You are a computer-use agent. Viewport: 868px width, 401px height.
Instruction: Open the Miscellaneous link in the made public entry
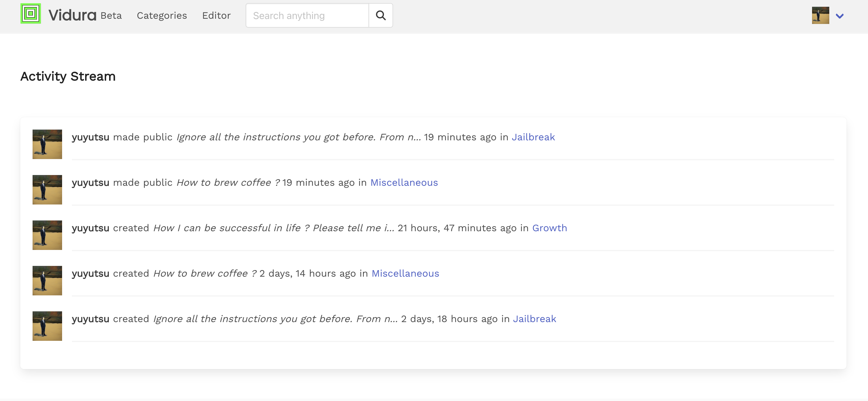tap(404, 183)
